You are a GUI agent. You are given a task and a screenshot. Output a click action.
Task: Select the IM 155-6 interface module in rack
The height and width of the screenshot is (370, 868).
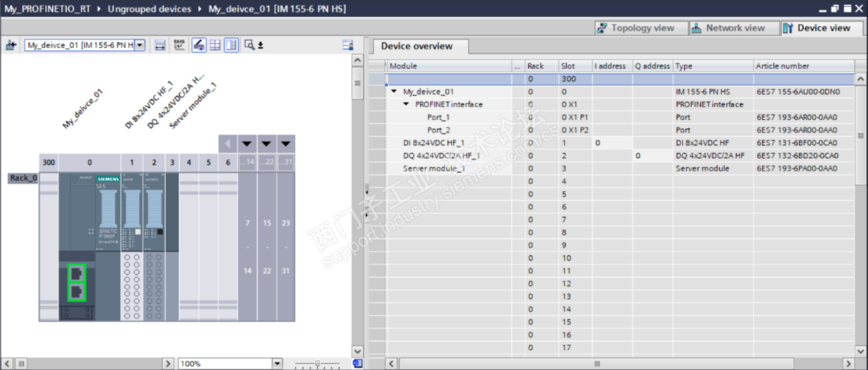89,246
